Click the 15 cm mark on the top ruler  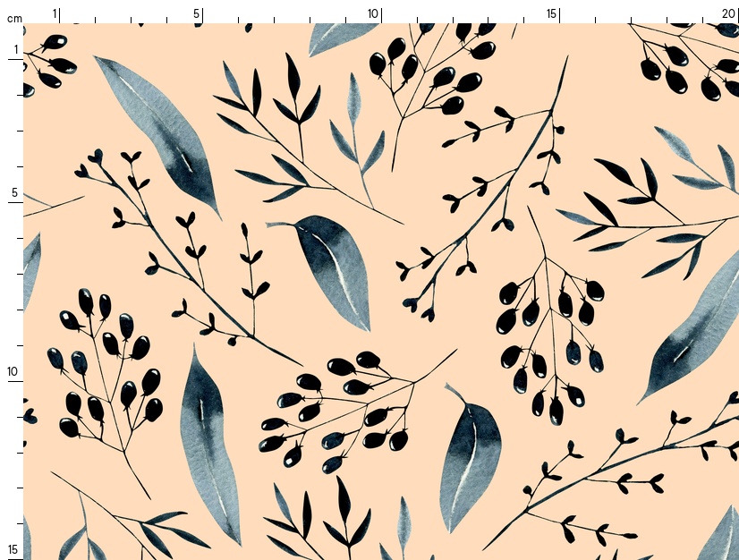click(x=552, y=13)
